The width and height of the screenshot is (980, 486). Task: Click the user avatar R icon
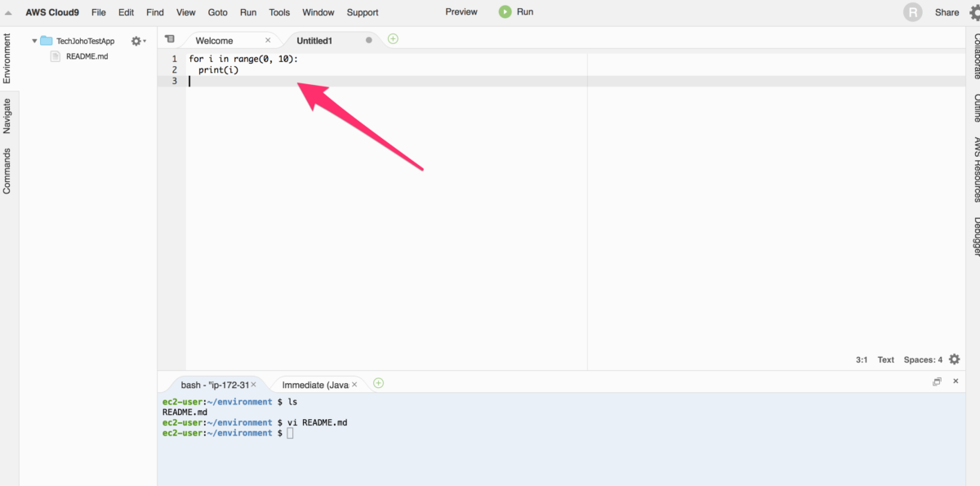point(912,12)
